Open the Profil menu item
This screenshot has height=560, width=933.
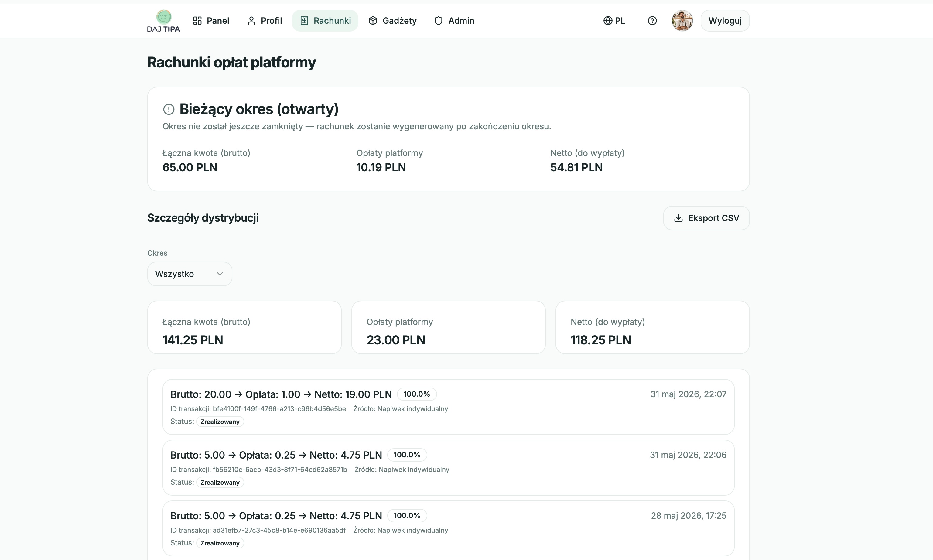tap(265, 21)
